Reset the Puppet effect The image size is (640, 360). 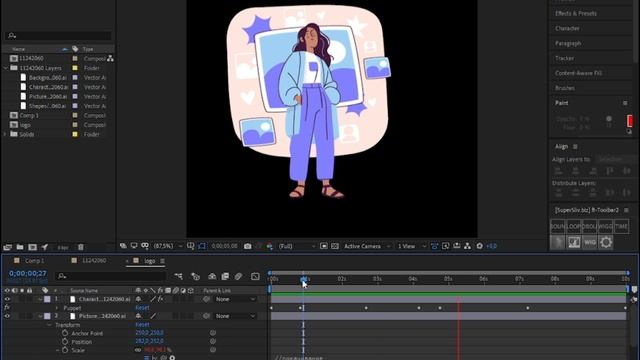click(142, 308)
